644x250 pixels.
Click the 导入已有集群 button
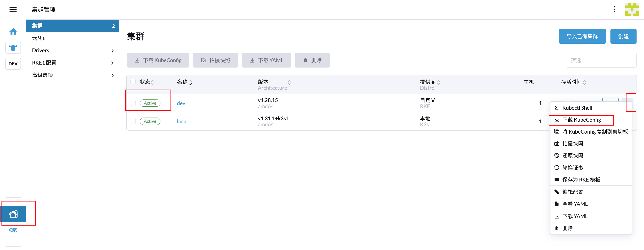click(582, 36)
